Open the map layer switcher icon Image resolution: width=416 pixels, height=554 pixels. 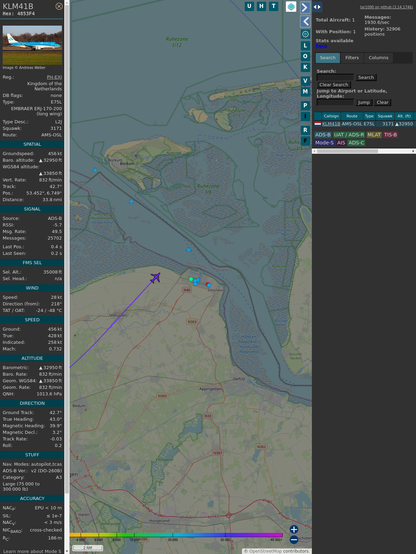coord(291,6)
